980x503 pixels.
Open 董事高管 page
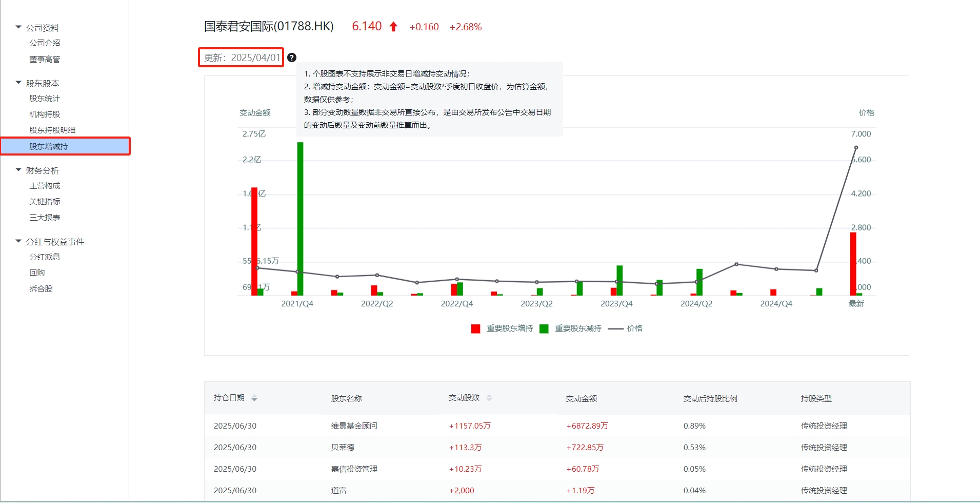point(45,60)
